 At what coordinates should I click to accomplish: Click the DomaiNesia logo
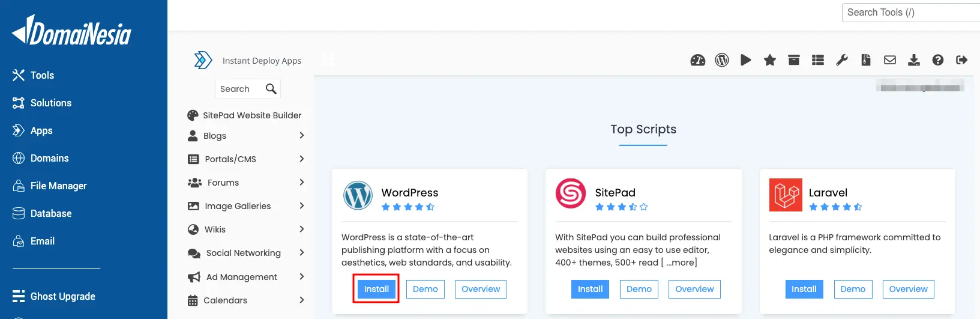(x=71, y=30)
